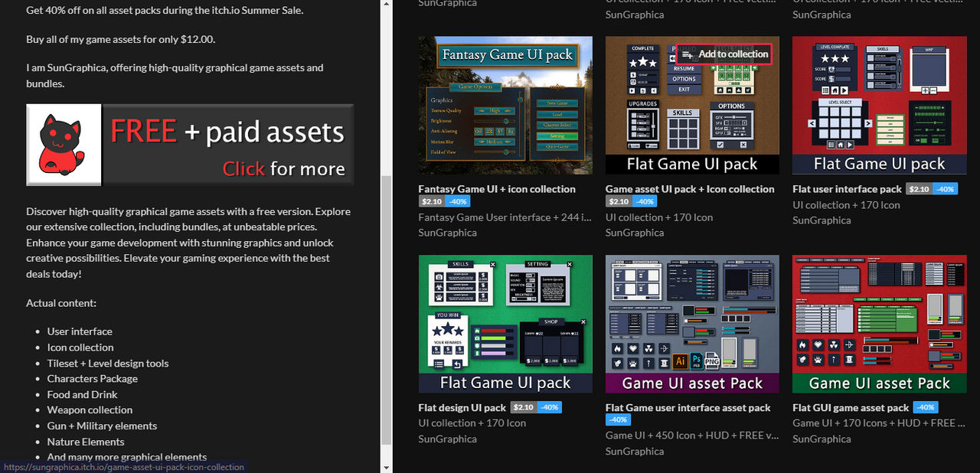Click SunGraphica author under Flat GUI game asset pack
980x473 pixels.
[822, 439]
